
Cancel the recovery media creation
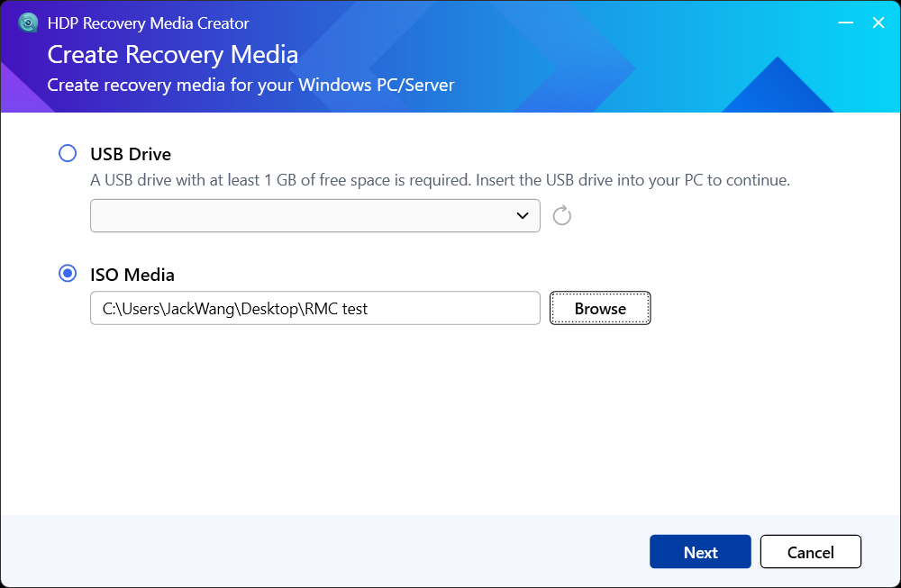[x=810, y=552]
